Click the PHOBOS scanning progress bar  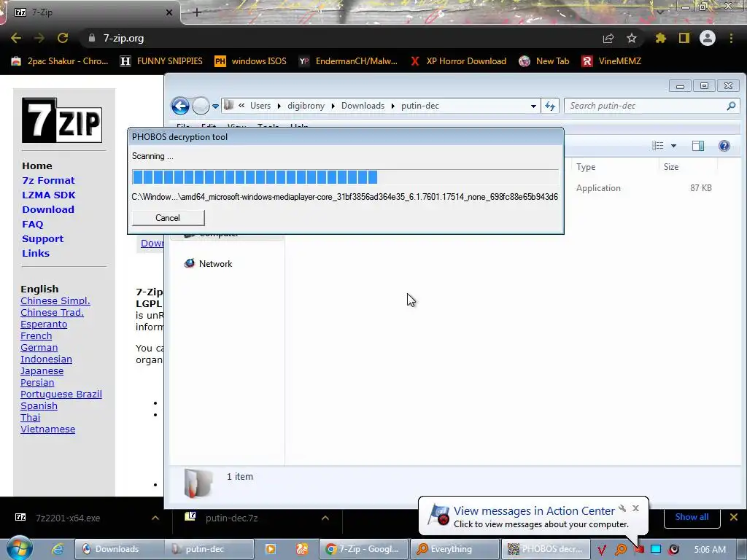(345, 177)
